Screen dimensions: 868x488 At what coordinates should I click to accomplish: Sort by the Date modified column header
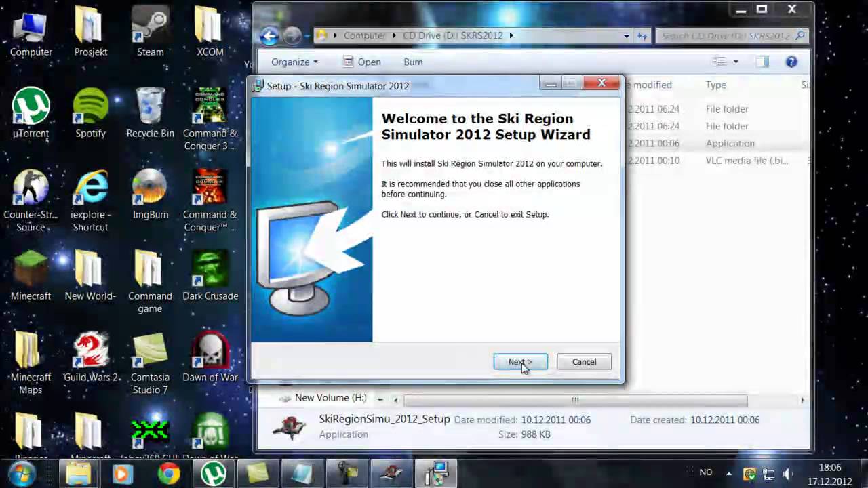tap(650, 85)
